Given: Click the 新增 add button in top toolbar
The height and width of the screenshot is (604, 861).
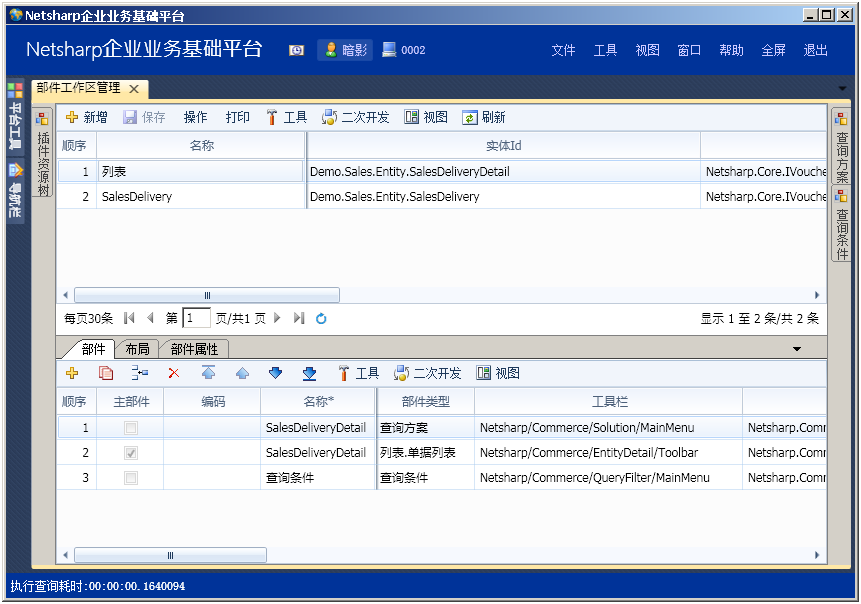Looking at the screenshot, I should click(x=86, y=117).
